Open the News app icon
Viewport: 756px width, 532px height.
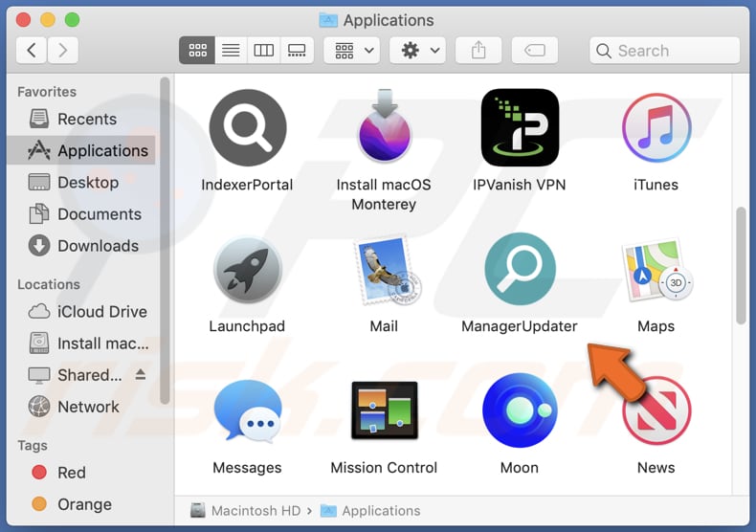[x=656, y=411]
